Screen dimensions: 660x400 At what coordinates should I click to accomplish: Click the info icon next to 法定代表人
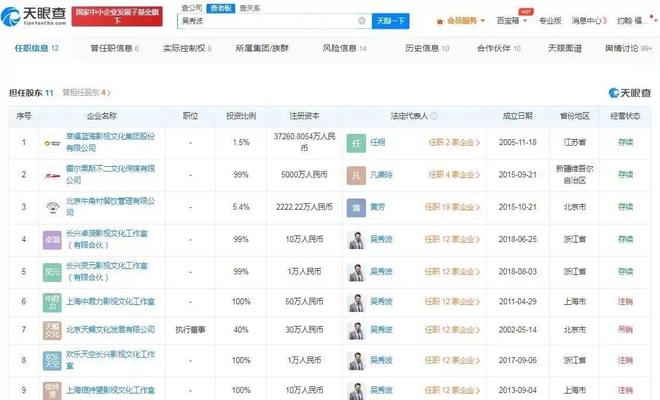[434, 116]
